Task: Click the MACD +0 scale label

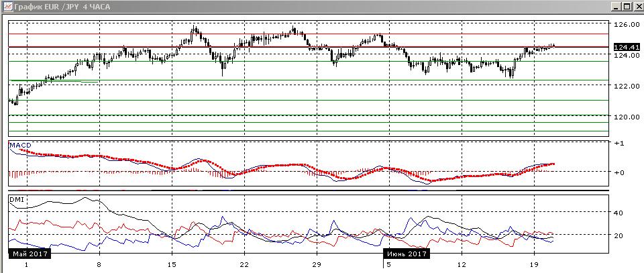Action: 619,172
